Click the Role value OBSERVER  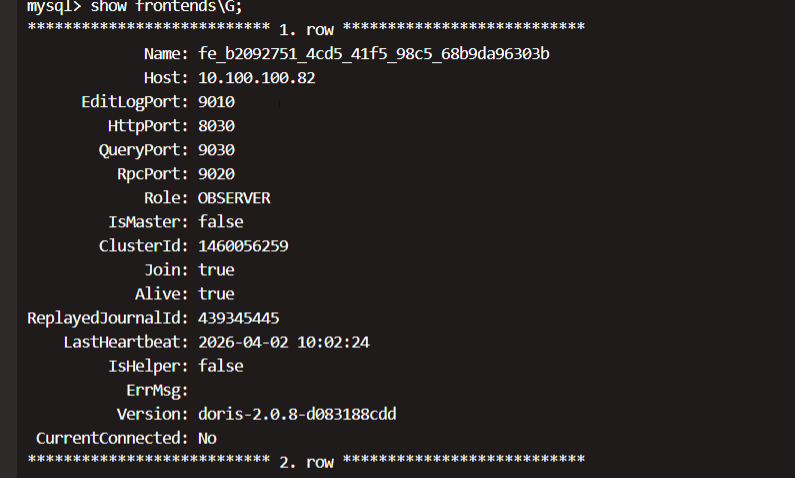[234, 198]
